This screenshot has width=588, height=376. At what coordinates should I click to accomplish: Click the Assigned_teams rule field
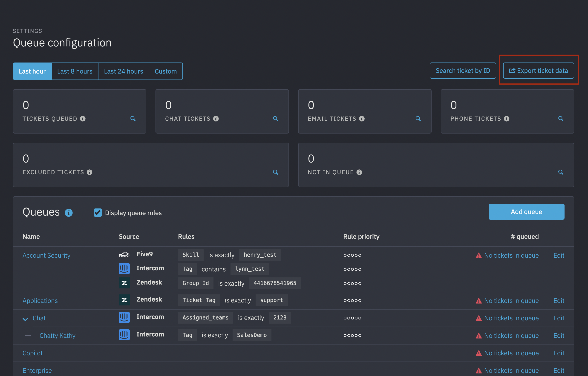(x=205, y=317)
